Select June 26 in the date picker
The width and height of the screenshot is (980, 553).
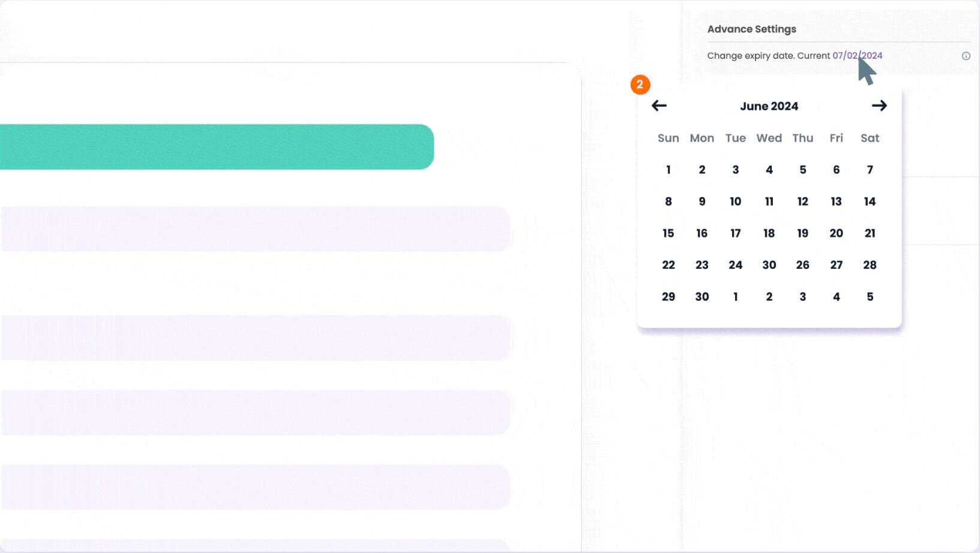802,265
